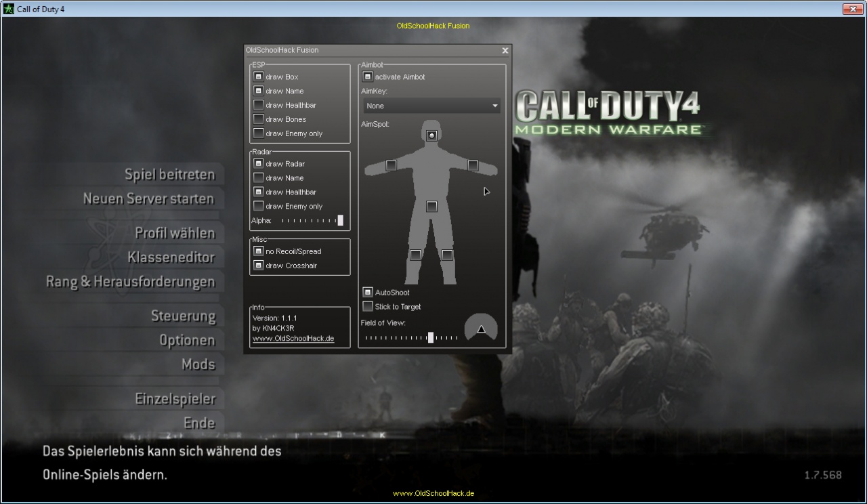The image size is (867, 504).
Task: Enable ESP draw Healthbar option
Action: [x=258, y=106]
